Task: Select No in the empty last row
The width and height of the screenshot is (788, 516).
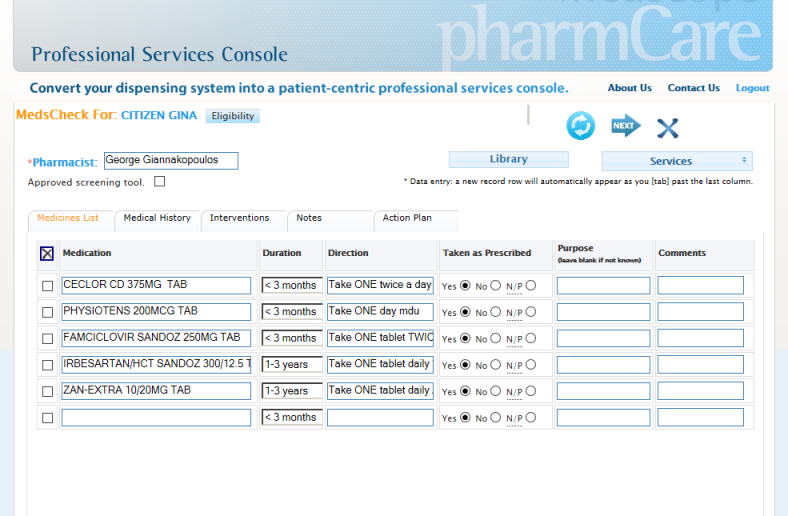Action: [496, 417]
